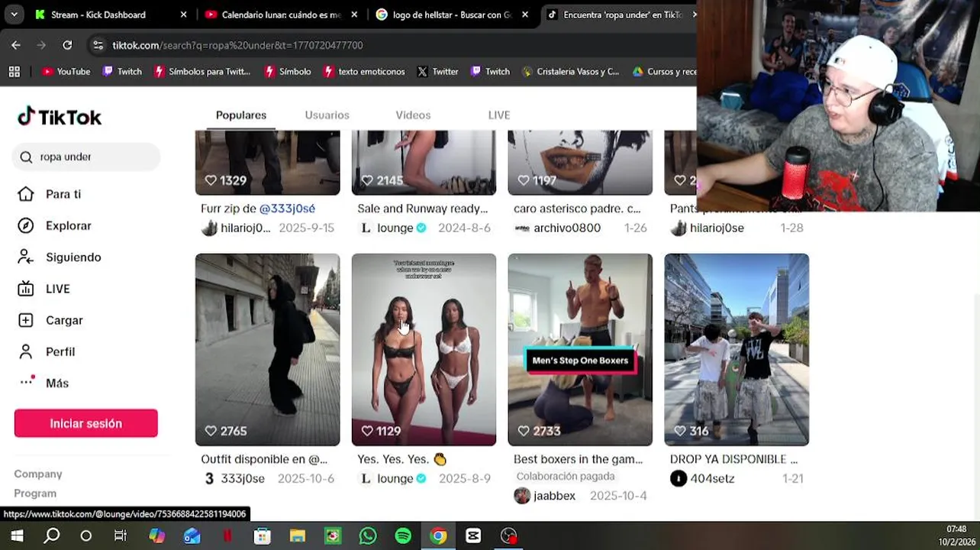
Task: Open the lounge video with 1129 likes
Action: click(424, 350)
